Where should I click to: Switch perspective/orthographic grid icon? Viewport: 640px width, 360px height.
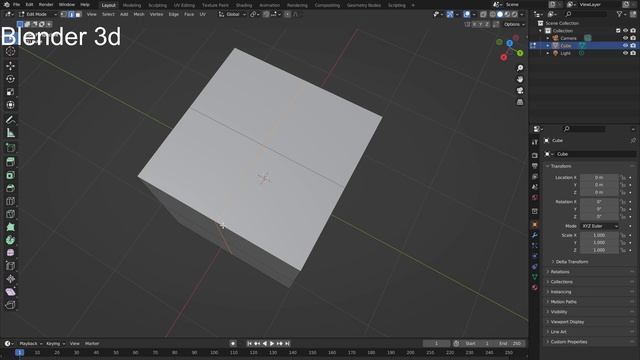(520, 102)
